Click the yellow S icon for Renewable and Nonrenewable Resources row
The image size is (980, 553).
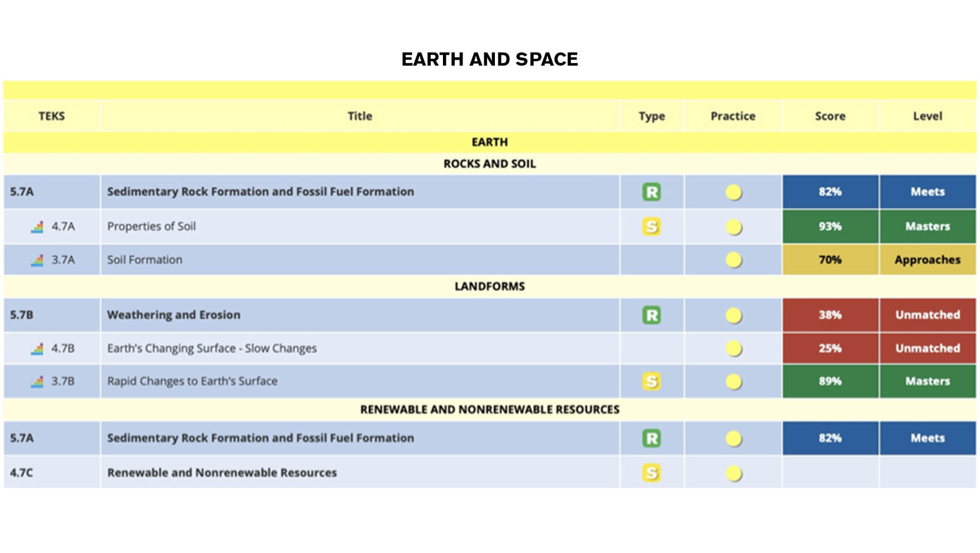click(x=651, y=473)
